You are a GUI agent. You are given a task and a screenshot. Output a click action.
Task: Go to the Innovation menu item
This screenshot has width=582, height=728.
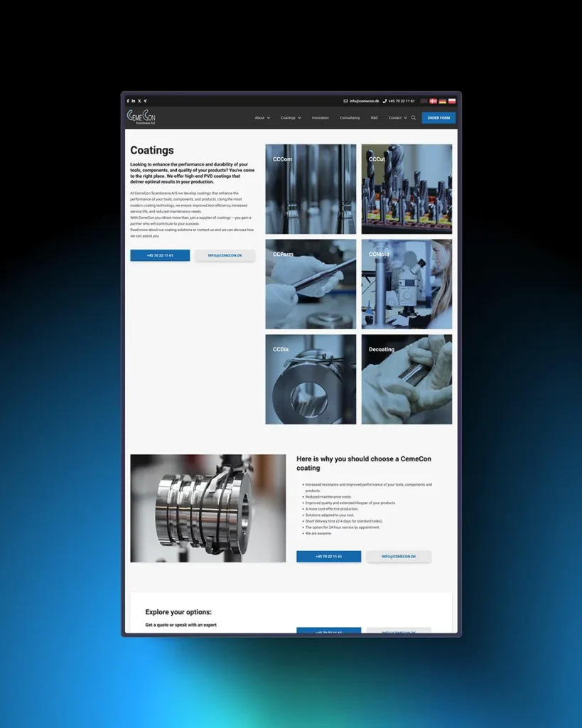[320, 118]
